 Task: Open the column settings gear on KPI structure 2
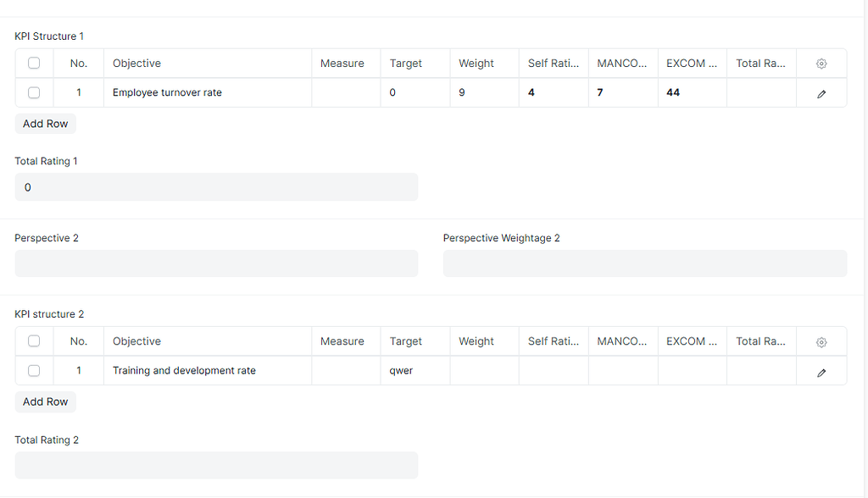(x=821, y=341)
